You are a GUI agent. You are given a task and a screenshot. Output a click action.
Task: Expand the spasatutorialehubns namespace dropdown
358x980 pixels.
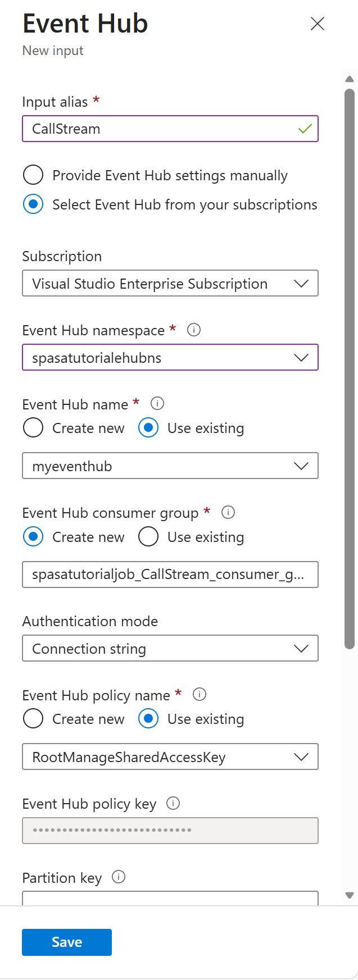click(x=301, y=357)
